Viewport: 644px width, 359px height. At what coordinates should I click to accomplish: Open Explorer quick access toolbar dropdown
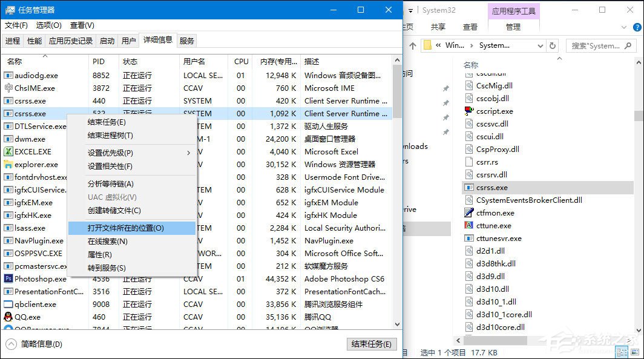click(410, 11)
